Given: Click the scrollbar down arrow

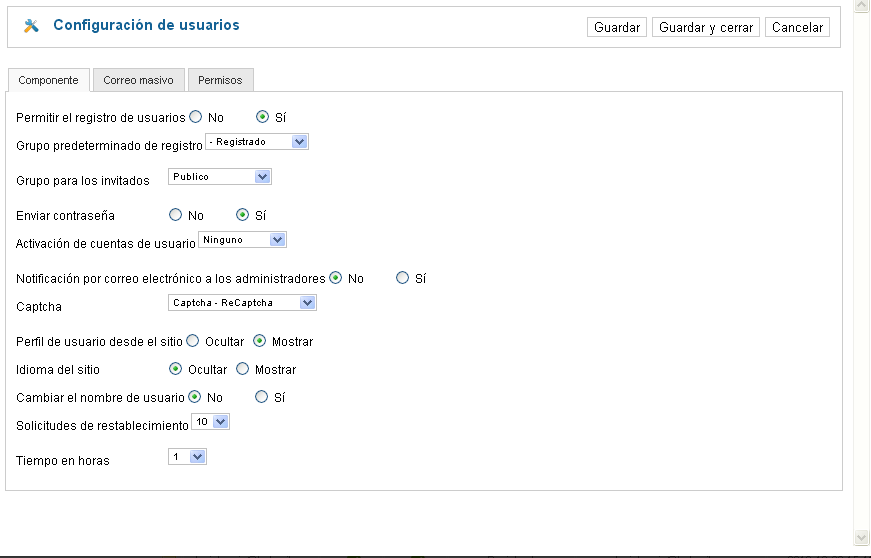Looking at the screenshot, I should tap(862, 537).
